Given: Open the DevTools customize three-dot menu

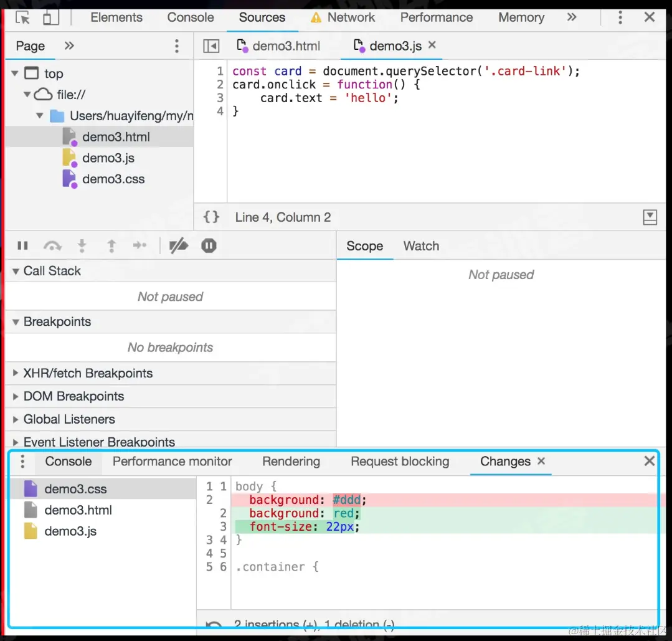Looking at the screenshot, I should 620,17.
